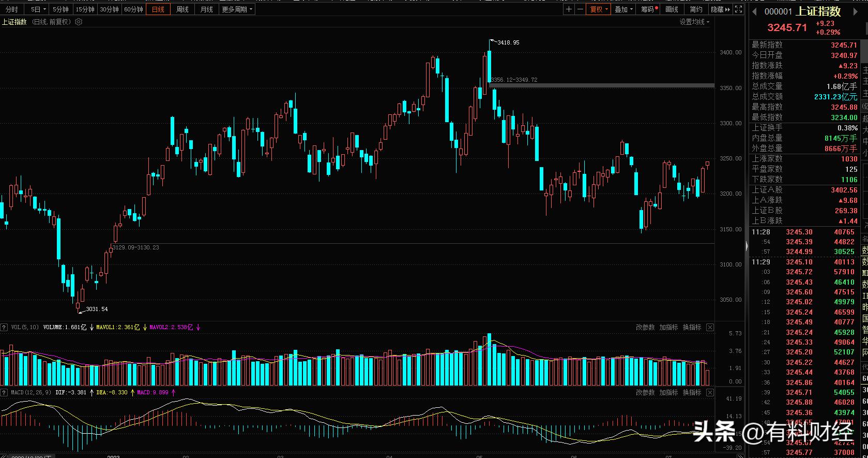Switch to 30分钟 chart period
Image resolution: width=868 pixels, height=458 pixels.
[109, 9]
